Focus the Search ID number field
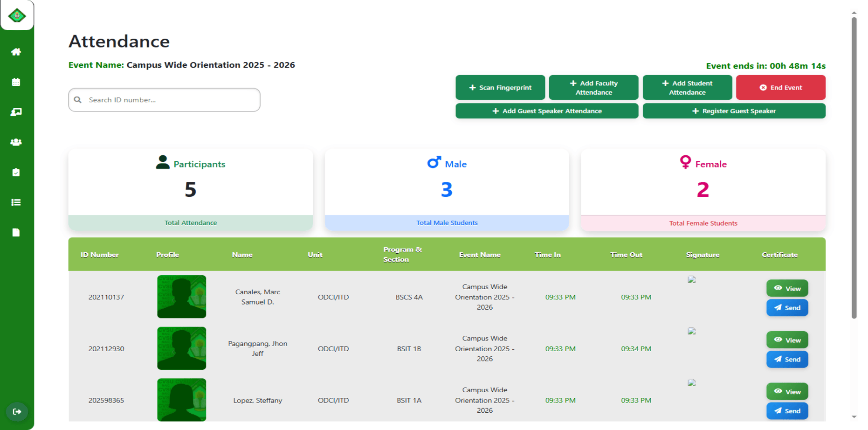The width and height of the screenshot is (868, 430). (x=164, y=100)
